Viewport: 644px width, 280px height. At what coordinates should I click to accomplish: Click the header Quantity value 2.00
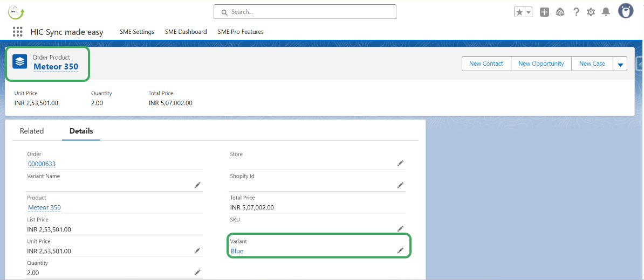tap(97, 103)
